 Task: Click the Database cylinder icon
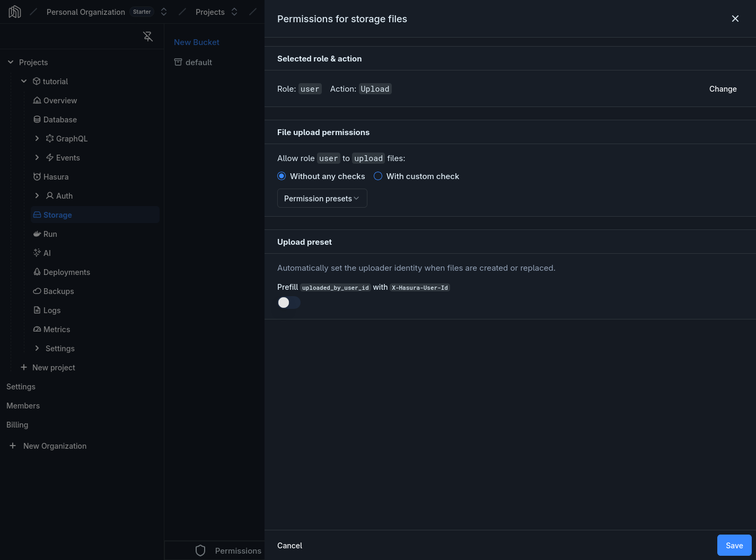[37, 119]
